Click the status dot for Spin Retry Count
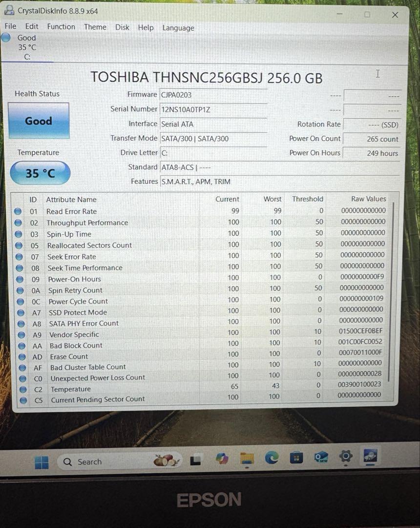Viewport: 420px width, 528px height. [x=20, y=290]
